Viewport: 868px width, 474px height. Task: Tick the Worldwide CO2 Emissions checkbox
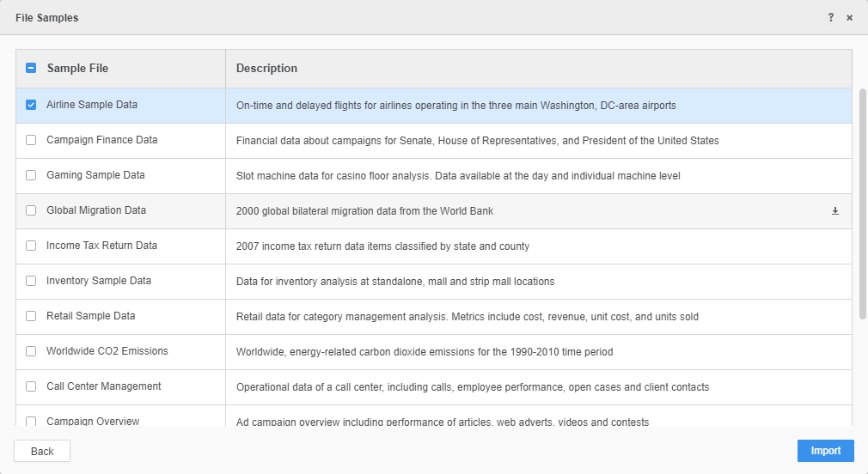(31, 351)
